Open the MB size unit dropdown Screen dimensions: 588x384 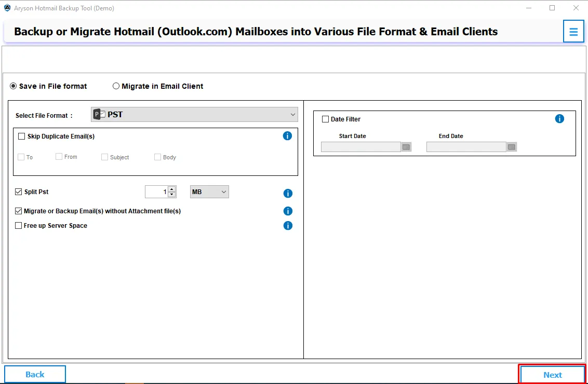point(210,192)
